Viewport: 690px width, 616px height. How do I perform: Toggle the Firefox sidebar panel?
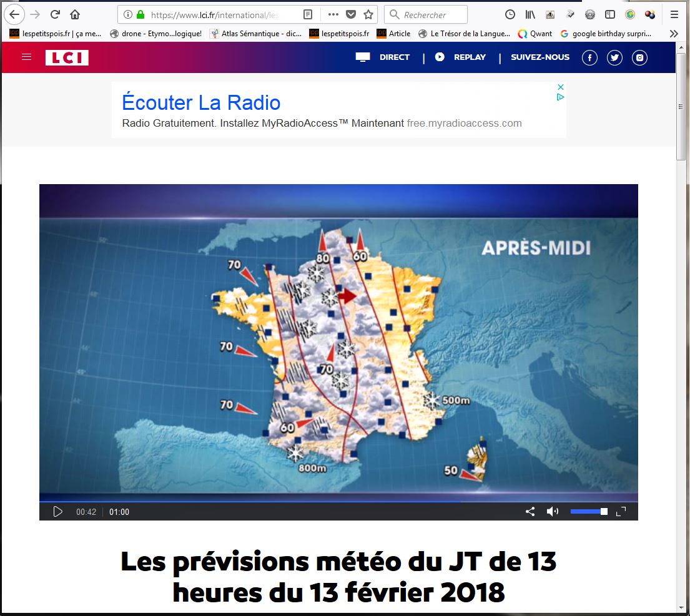pos(610,14)
